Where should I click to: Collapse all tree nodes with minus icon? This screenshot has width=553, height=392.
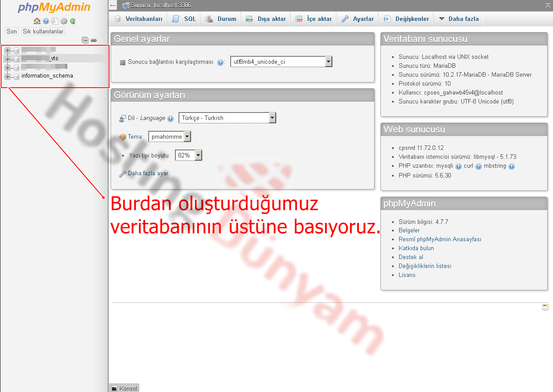85,40
